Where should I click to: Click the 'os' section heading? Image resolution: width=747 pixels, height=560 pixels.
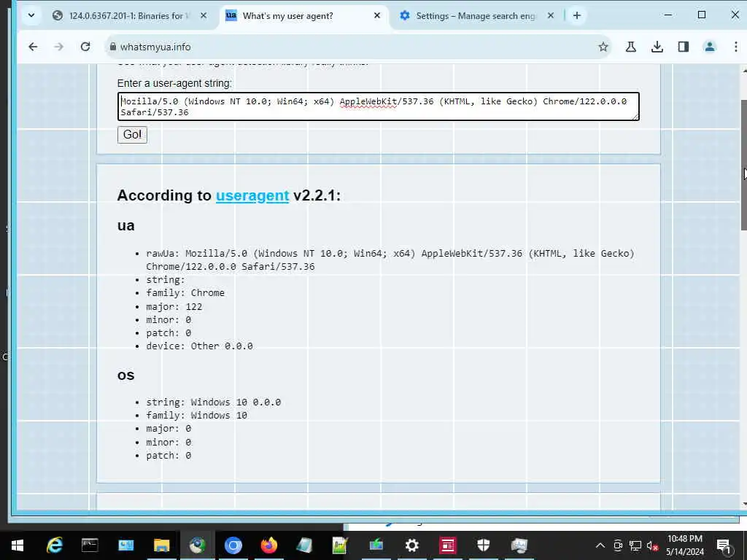pyautogui.click(x=125, y=376)
